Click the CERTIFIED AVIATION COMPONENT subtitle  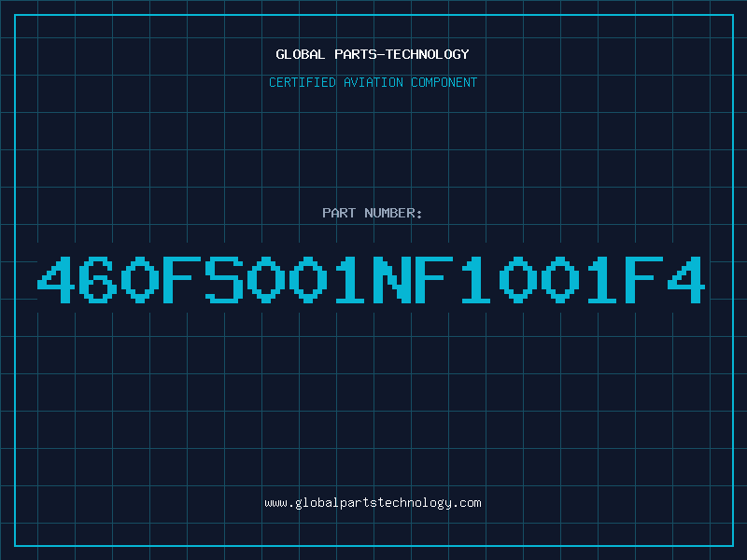point(373,82)
